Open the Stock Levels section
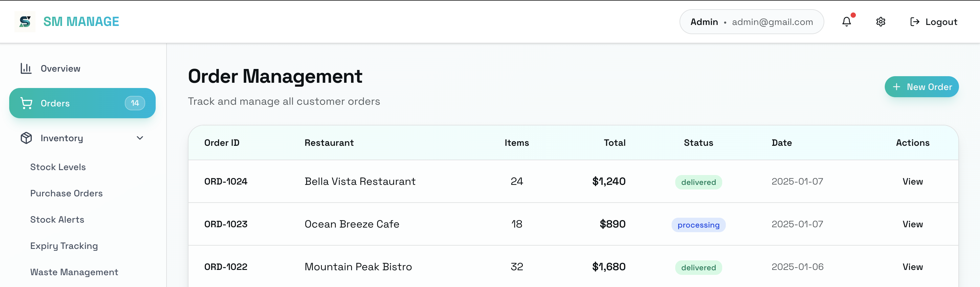 click(x=57, y=167)
